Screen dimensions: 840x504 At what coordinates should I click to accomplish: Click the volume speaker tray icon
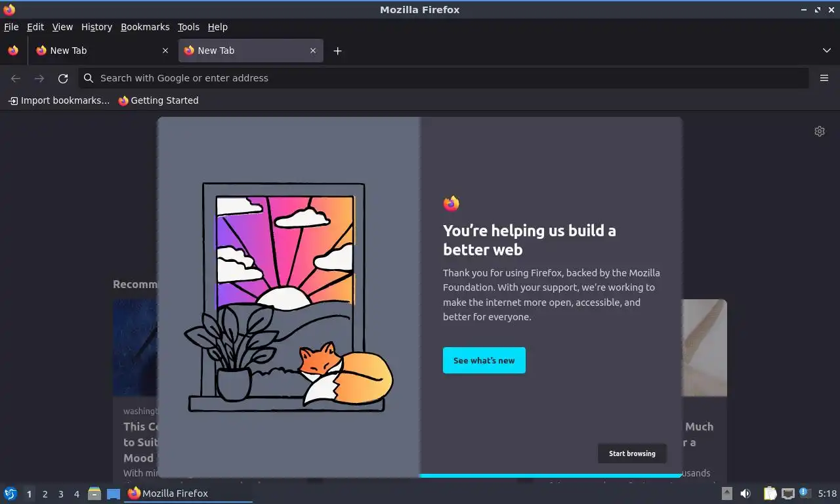point(745,493)
